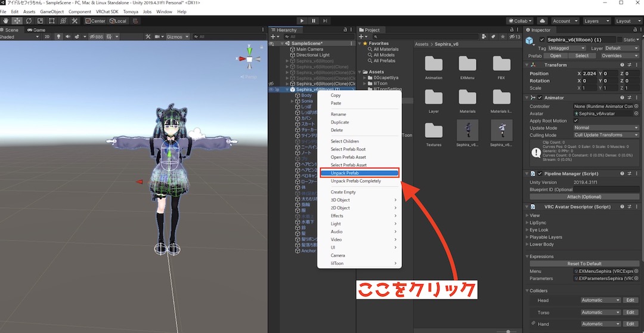The height and width of the screenshot is (333, 644).
Task: Toggle scene audio speaker icon
Action: 68,36
